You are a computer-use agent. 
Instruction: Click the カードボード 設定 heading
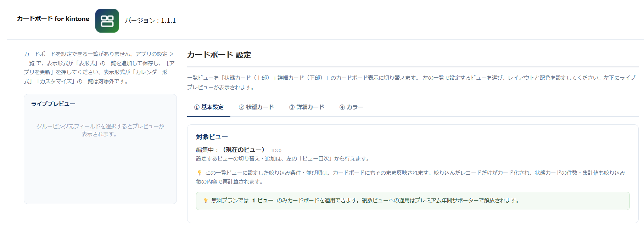[219, 55]
